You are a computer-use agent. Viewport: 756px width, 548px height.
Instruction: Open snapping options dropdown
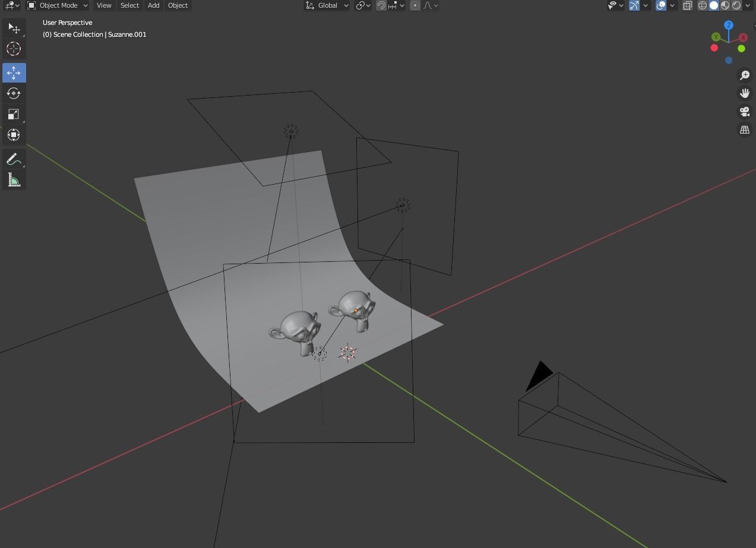tap(397, 5)
